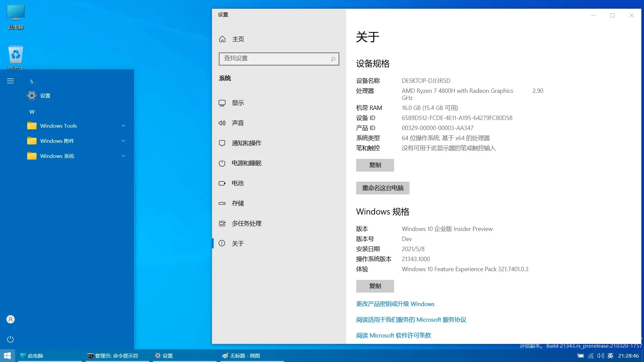Switch to 此电脑 taskbar window

[x=50, y=356]
